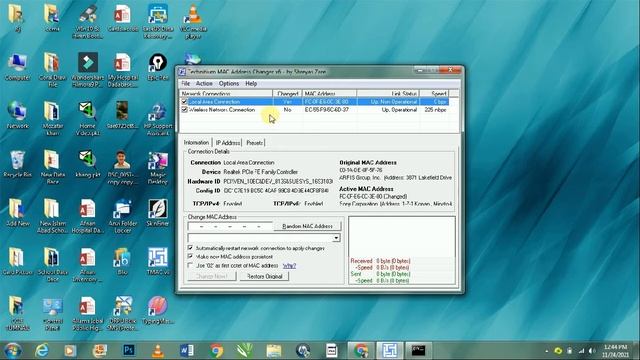Screen dimensions: 640x360
Task: Click the Restore Original button
Action: pos(264,276)
